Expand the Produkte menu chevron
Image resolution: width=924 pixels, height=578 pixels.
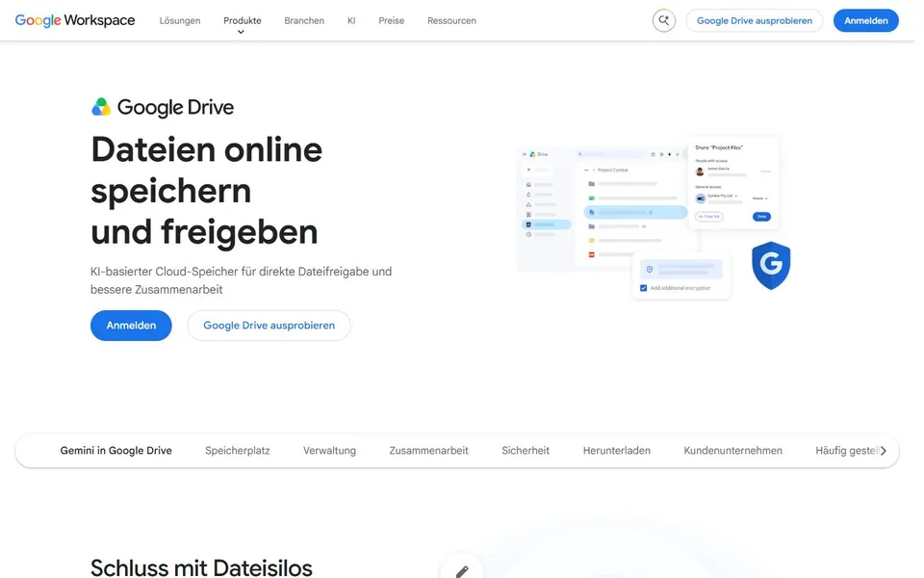[x=241, y=32]
